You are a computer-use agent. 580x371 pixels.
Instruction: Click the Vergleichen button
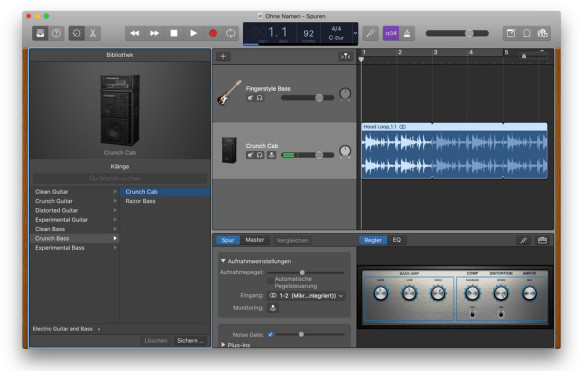[x=292, y=240]
